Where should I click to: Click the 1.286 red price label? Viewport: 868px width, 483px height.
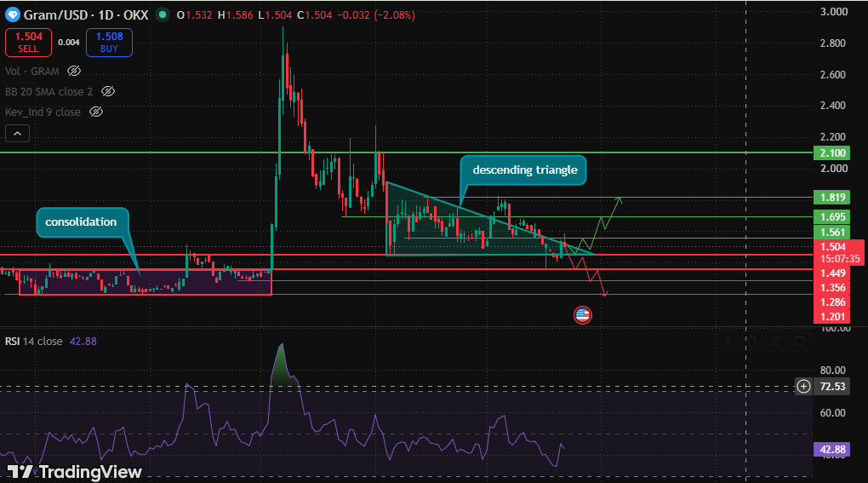click(x=831, y=302)
